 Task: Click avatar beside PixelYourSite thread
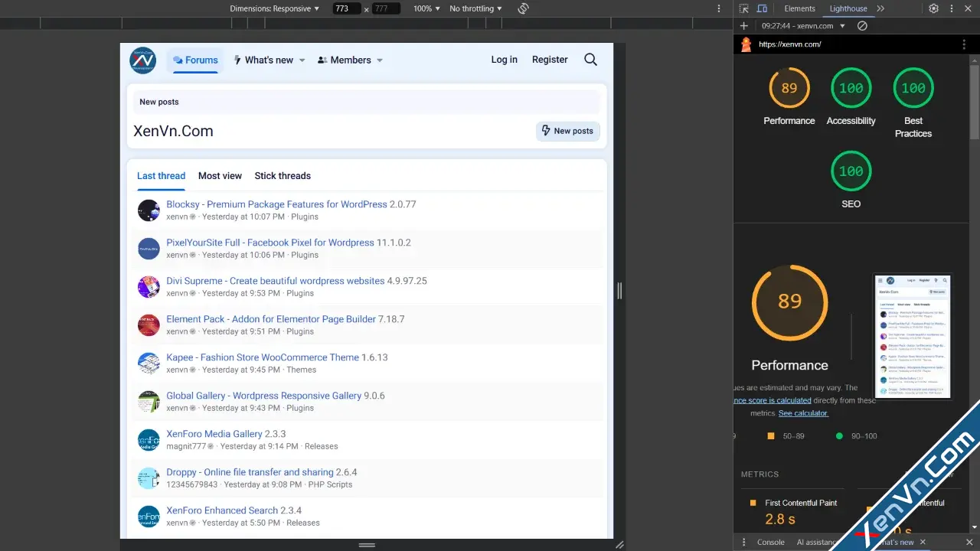(x=149, y=249)
